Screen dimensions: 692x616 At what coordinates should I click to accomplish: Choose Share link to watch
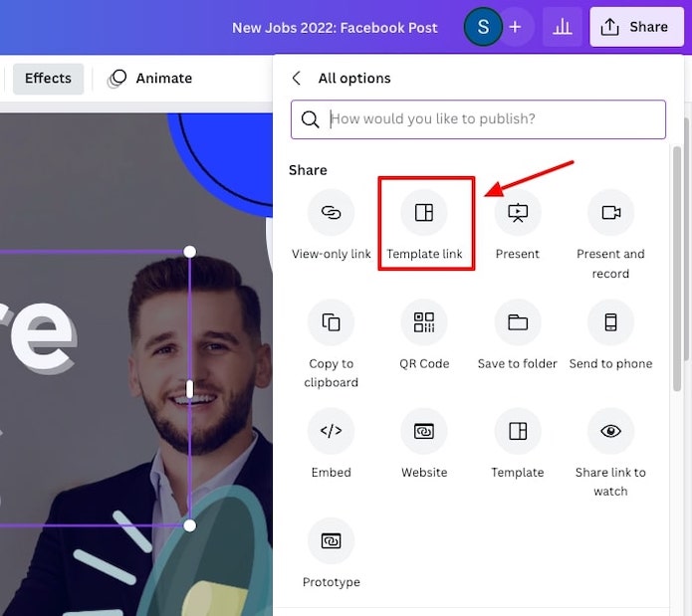pyautogui.click(x=610, y=452)
